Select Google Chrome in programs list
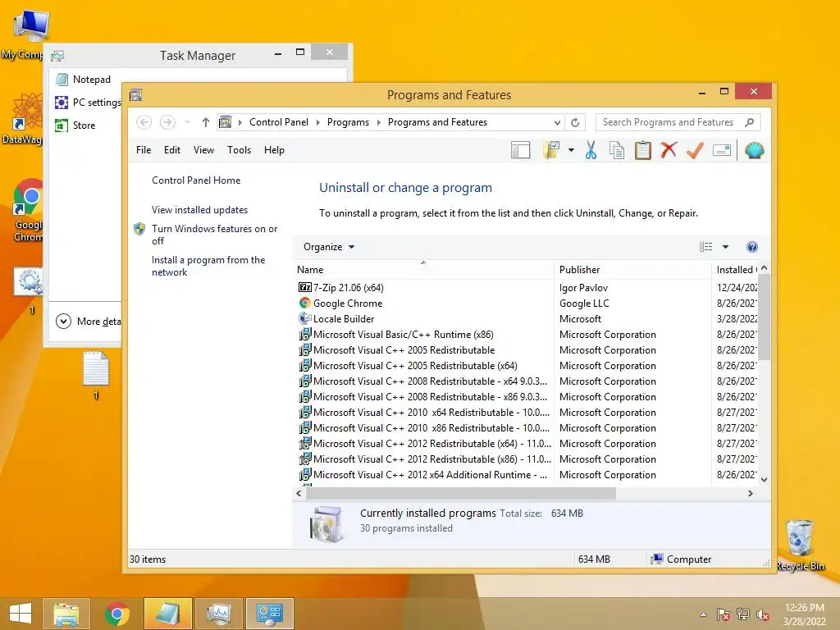 coord(348,304)
